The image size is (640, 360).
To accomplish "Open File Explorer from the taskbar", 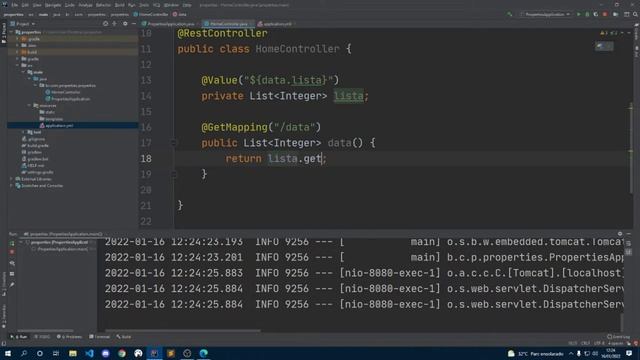I will tap(73, 353).
